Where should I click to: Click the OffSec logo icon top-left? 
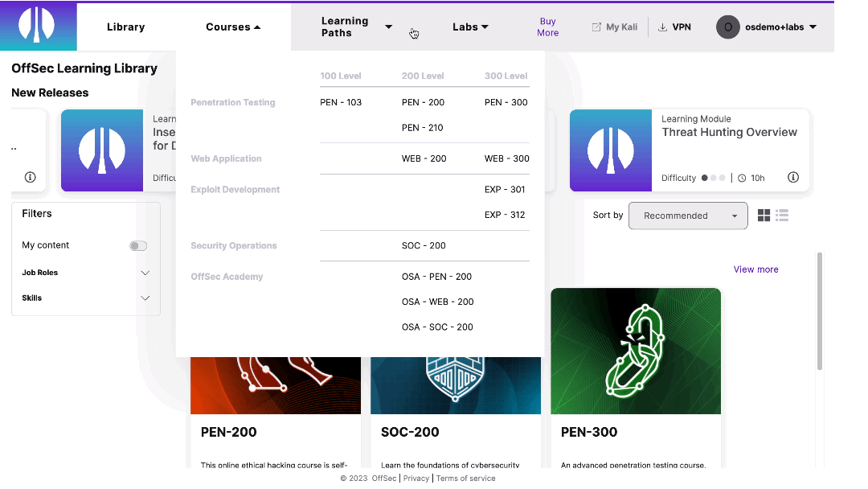pos(37,26)
